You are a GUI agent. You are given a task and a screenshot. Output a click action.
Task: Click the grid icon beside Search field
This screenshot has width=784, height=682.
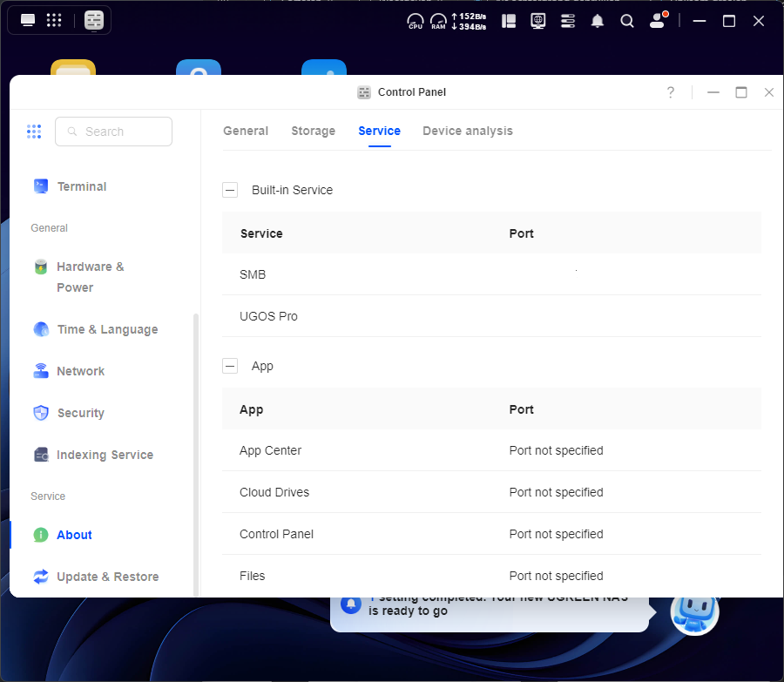34,132
